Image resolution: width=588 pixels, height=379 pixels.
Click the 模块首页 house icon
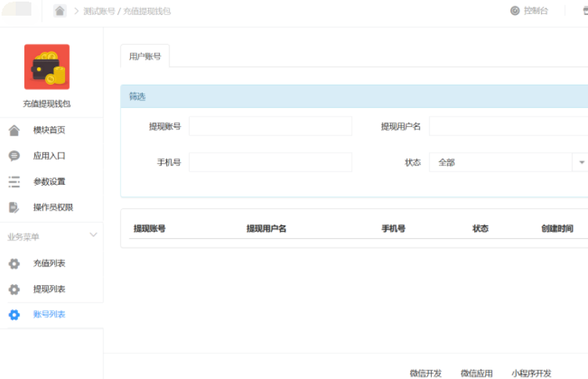tap(14, 130)
